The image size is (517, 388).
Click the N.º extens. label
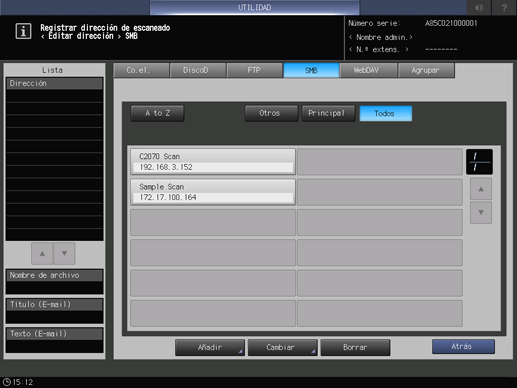click(378, 50)
